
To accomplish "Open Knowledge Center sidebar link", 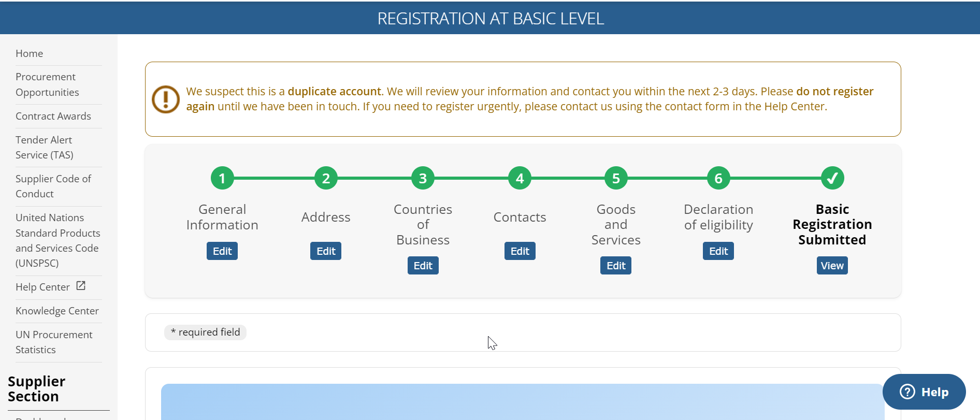I will (57, 311).
